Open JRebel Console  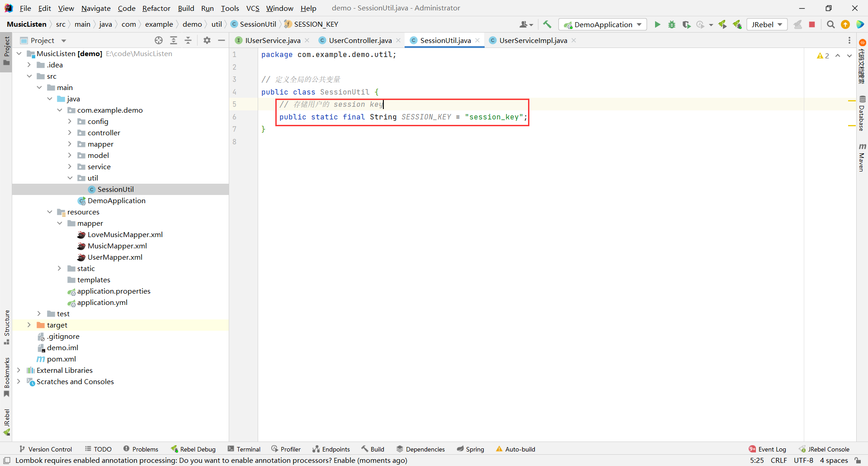pos(824,449)
